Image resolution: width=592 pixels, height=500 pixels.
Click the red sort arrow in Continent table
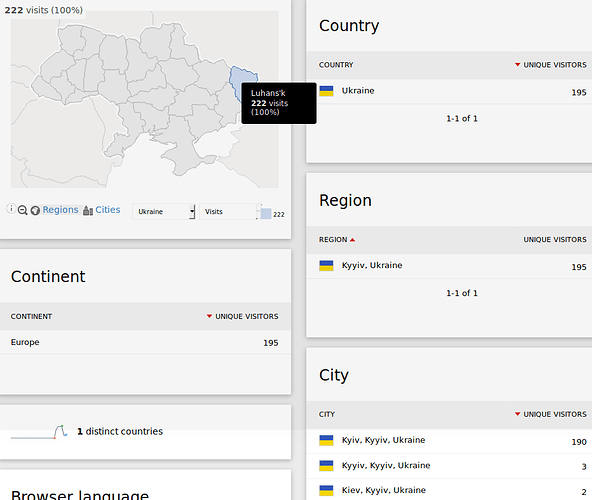209,316
